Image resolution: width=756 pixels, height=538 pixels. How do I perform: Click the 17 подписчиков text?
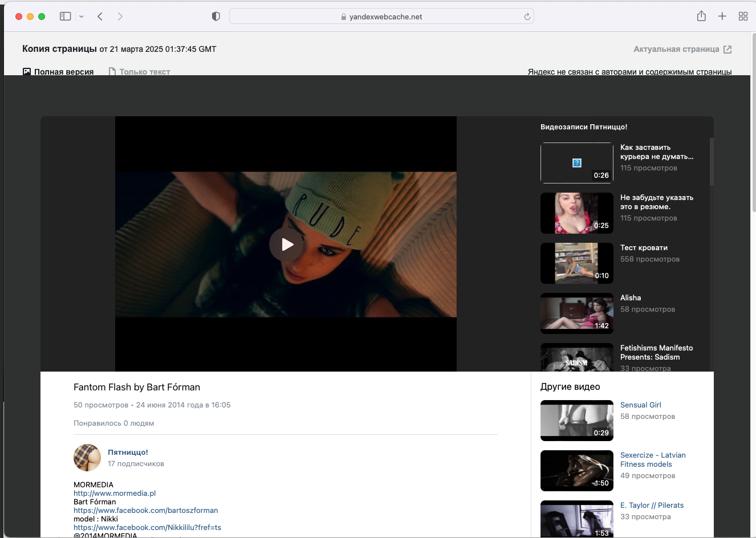(x=136, y=463)
